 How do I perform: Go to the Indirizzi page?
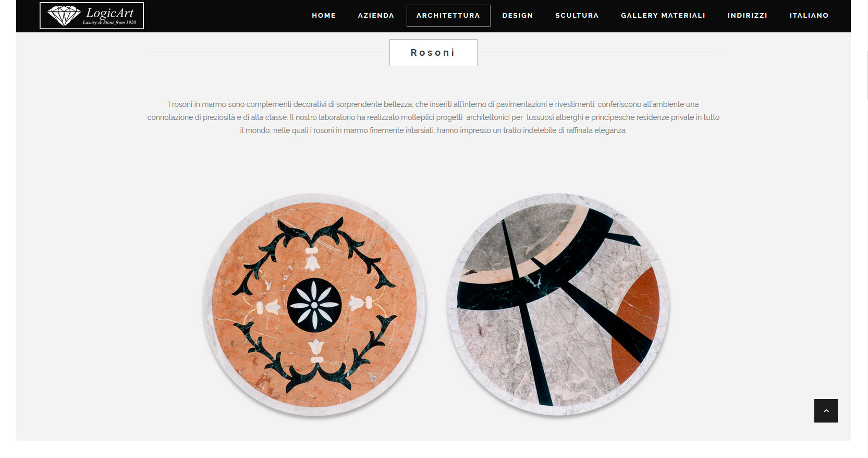[x=748, y=16]
